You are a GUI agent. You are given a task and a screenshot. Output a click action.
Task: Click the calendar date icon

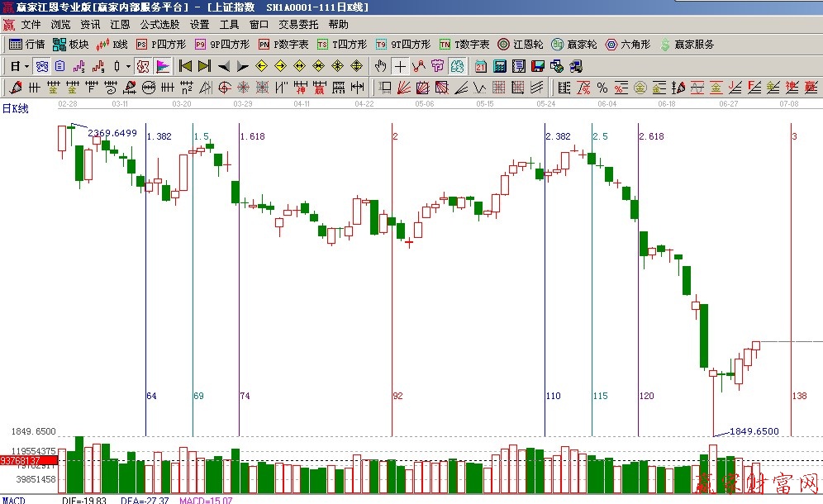pyautogui.click(x=481, y=66)
